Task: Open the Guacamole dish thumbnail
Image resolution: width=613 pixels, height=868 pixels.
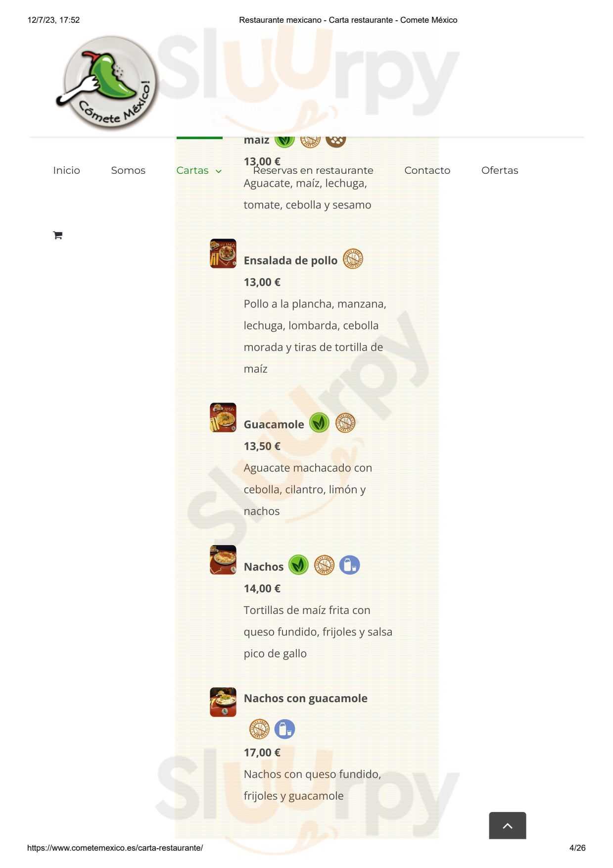Action: 223,417
